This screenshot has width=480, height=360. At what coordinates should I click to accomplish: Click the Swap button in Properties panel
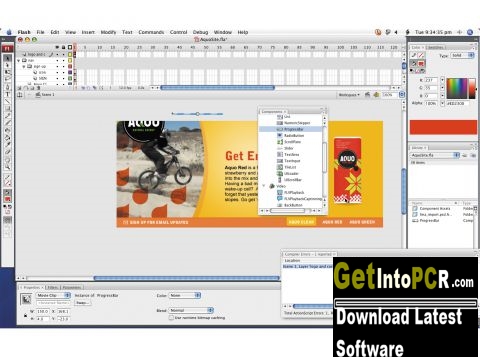(81, 303)
